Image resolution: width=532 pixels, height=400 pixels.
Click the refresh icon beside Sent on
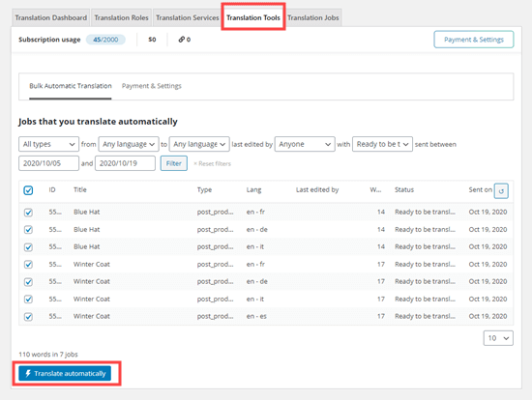501,191
